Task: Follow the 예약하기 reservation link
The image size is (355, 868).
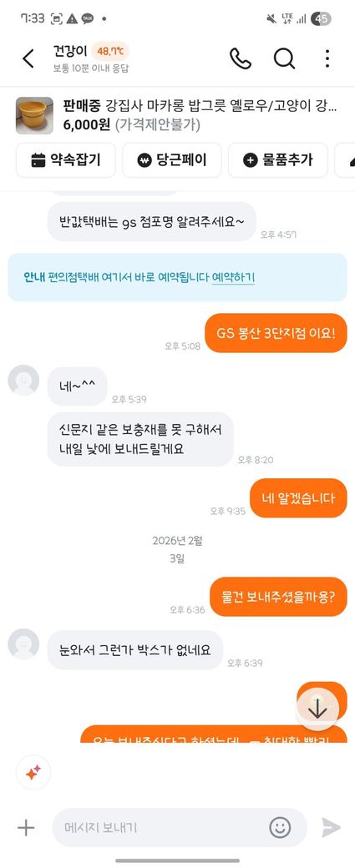Action: coord(233,277)
